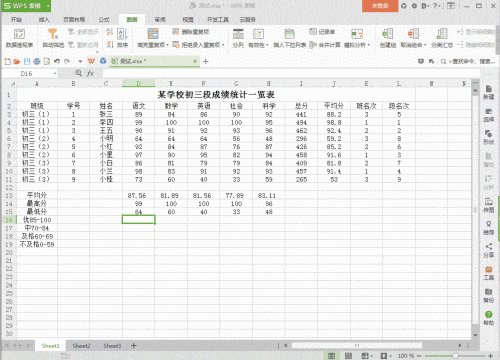Switch to Page Layout view in status bar

pyautogui.click(x=348, y=356)
